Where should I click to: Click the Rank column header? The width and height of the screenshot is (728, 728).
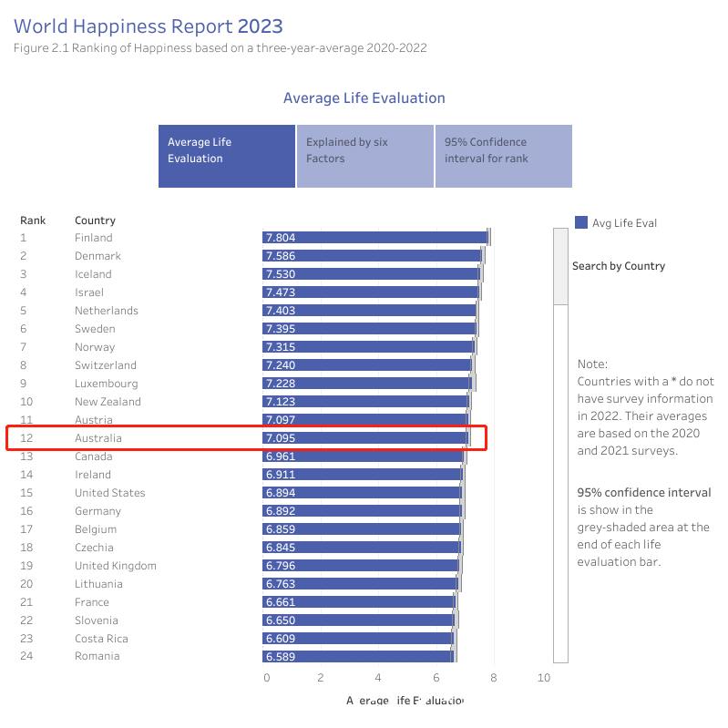(x=33, y=220)
